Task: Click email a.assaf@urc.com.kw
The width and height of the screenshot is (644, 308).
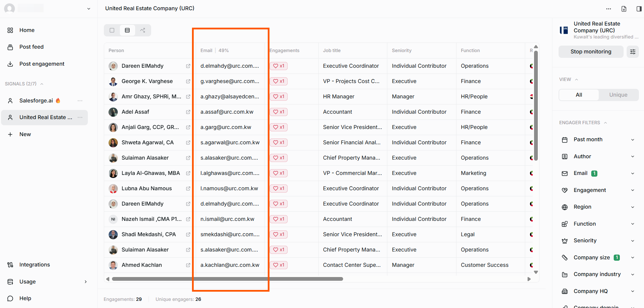Action: click(227, 112)
